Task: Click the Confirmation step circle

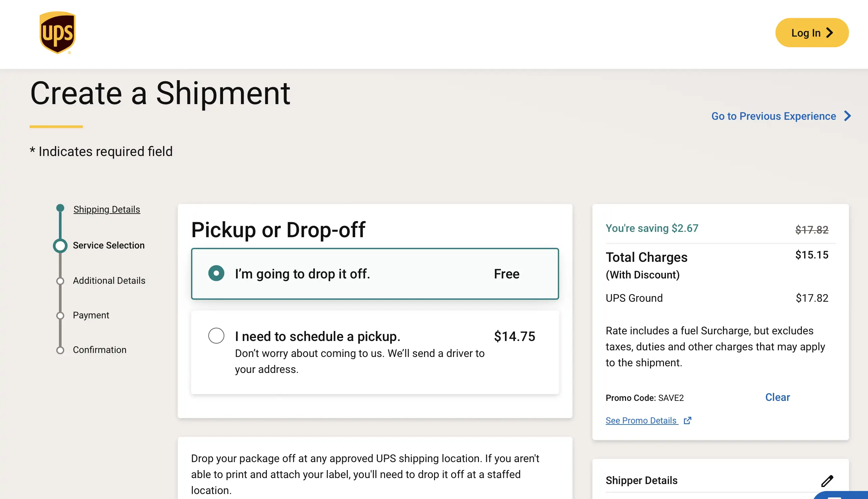Action: [x=61, y=350]
